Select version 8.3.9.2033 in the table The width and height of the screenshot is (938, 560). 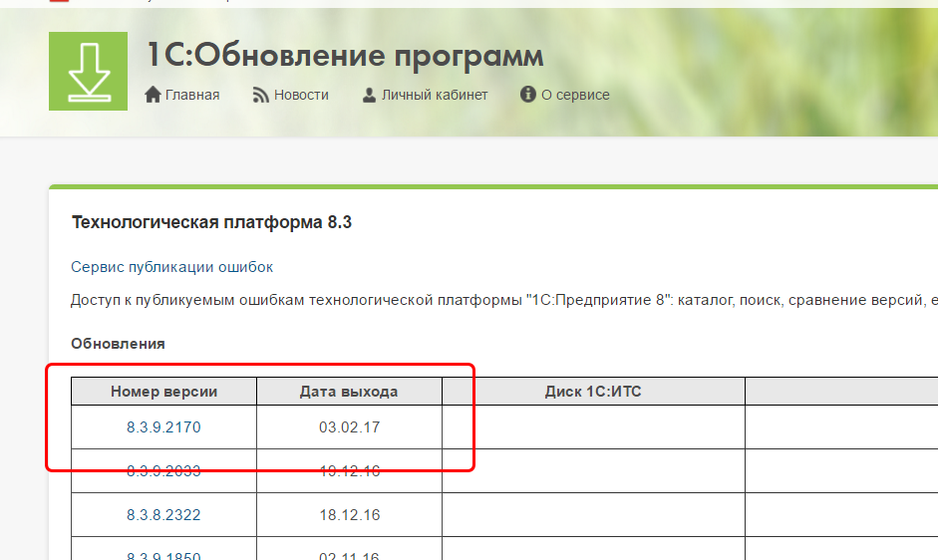(x=163, y=471)
